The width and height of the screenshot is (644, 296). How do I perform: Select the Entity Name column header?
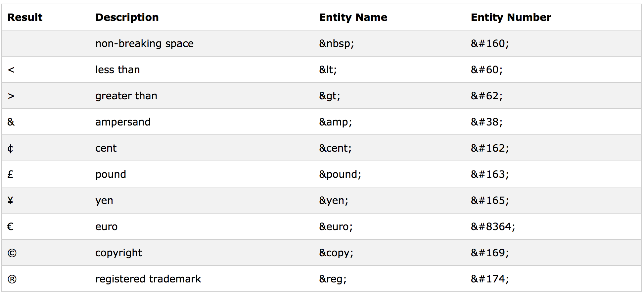click(x=353, y=17)
